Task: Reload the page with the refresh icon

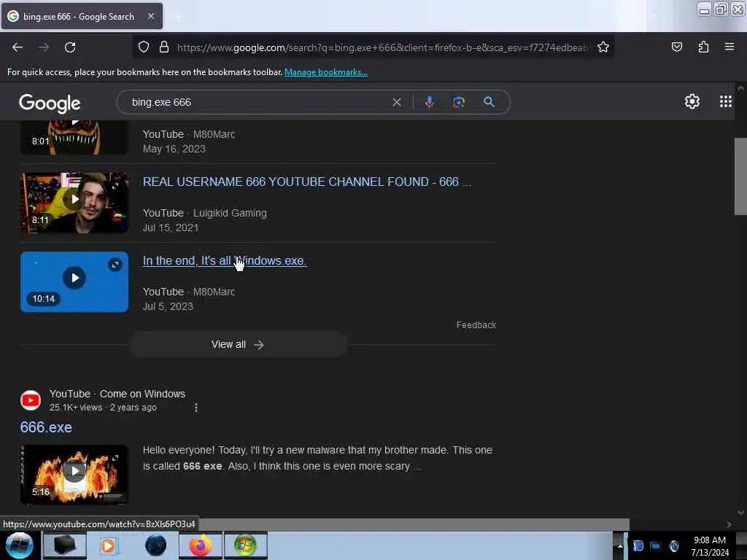Action: (x=70, y=47)
